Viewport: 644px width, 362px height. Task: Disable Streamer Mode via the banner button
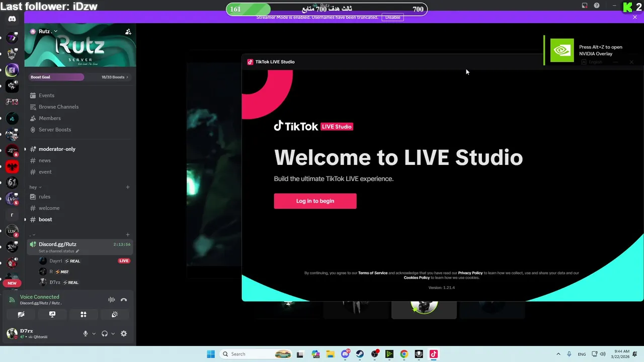[392, 17]
